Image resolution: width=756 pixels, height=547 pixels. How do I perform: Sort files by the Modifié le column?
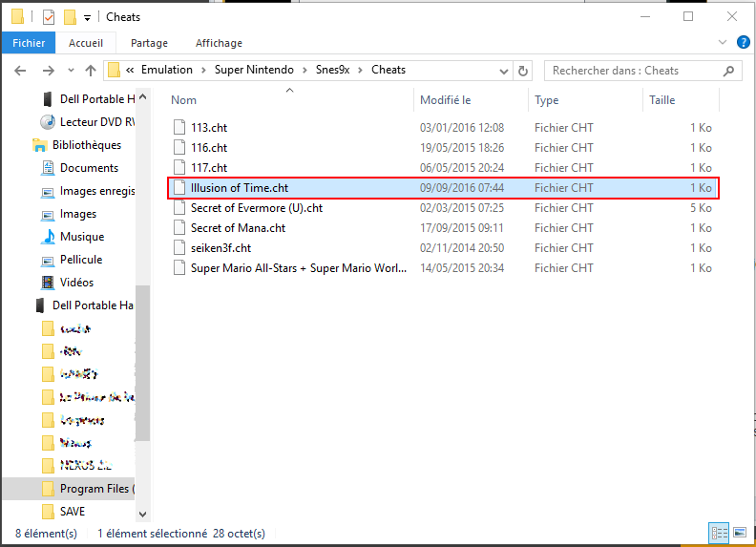click(446, 100)
